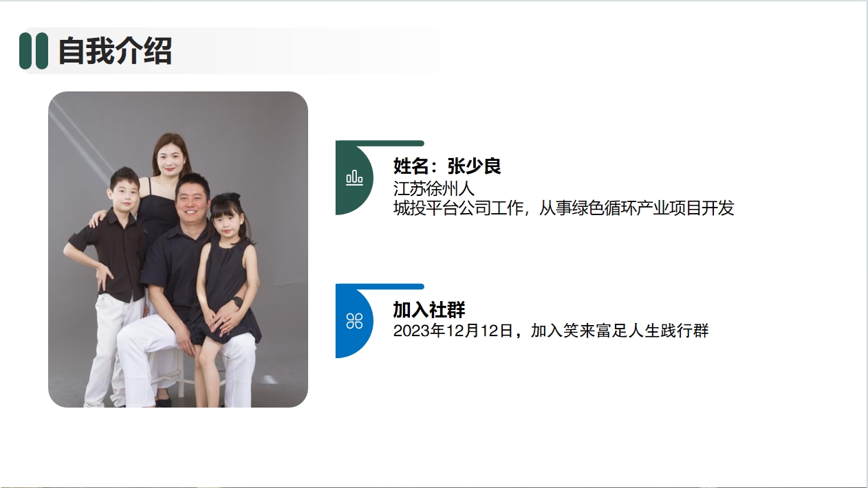Click the name heading 姓名：张少良
868x488 pixels.
pyautogui.click(x=447, y=166)
